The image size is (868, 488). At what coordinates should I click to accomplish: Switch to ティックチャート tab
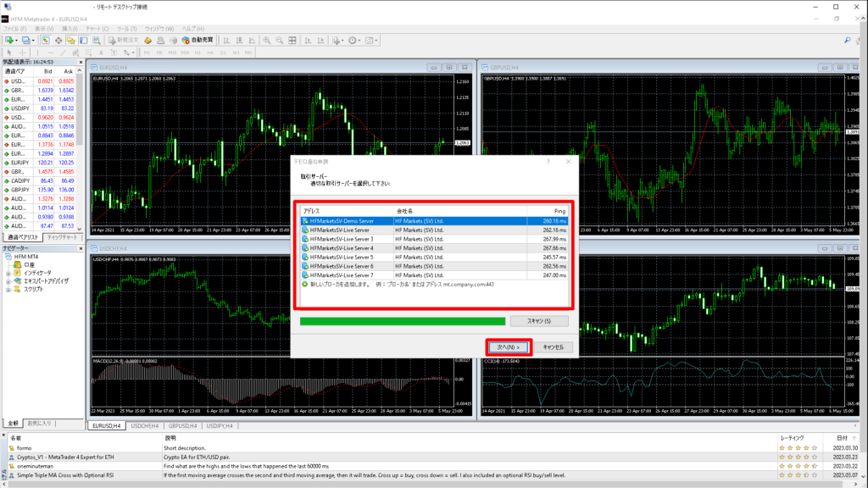[x=63, y=237]
